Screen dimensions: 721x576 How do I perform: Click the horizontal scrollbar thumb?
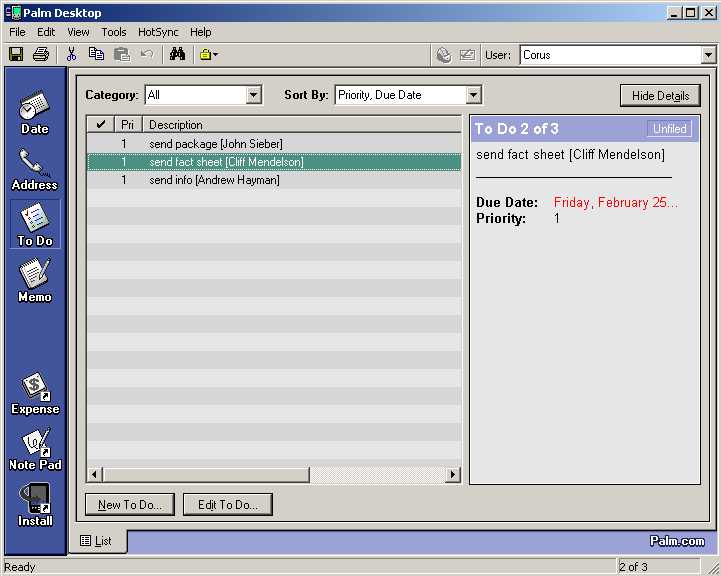(x=206, y=474)
